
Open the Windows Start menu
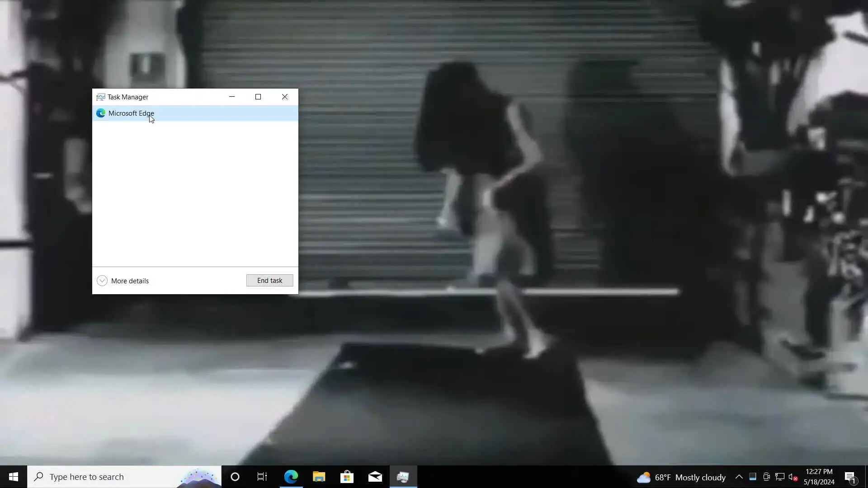click(13, 477)
